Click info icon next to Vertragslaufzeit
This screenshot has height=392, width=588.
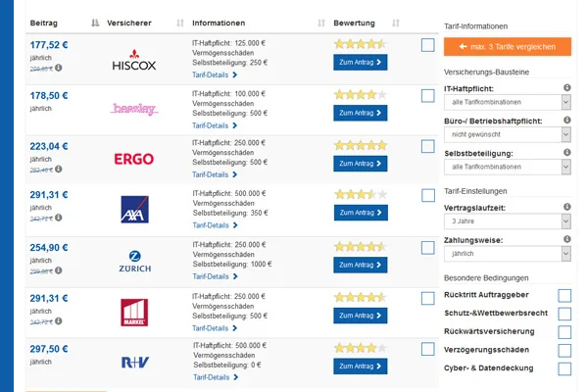pyautogui.click(x=567, y=207)
